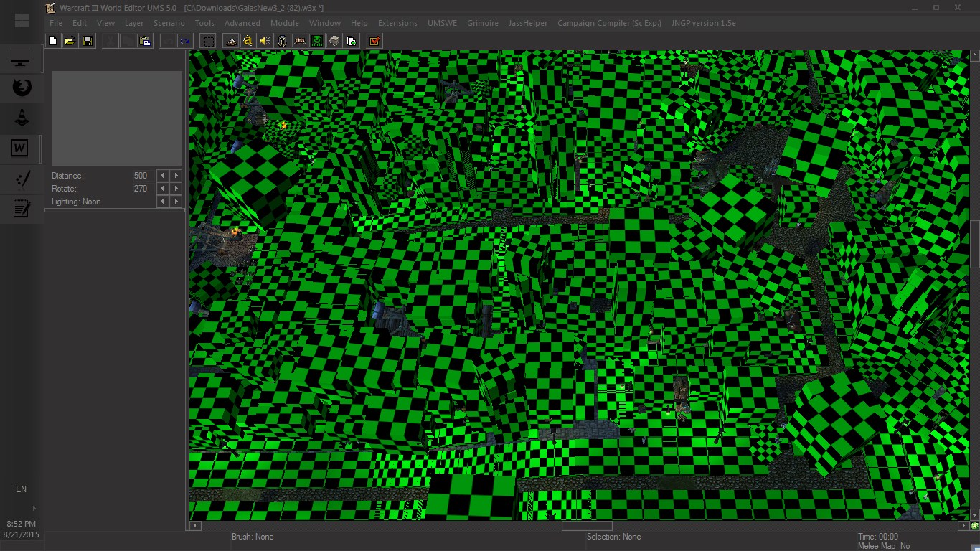
Task: Open the Terrain Editor mountain icon
Action: [x=231, y=41]
